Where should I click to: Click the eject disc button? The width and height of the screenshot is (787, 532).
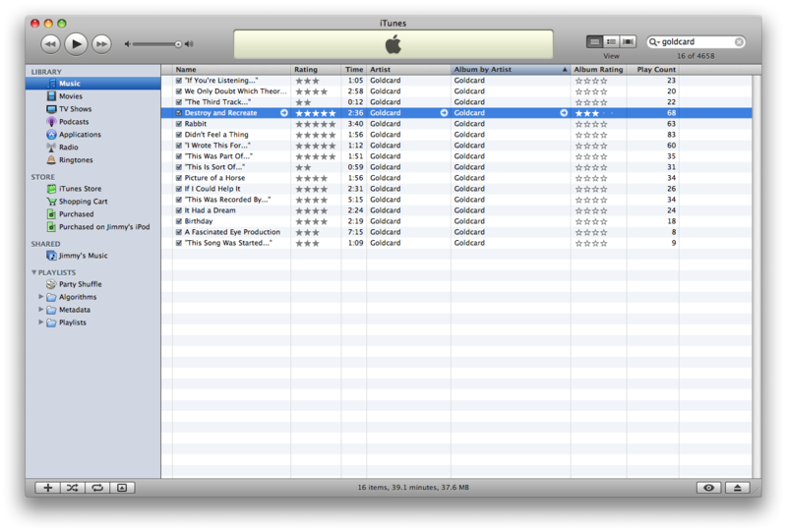pos(737,488)
